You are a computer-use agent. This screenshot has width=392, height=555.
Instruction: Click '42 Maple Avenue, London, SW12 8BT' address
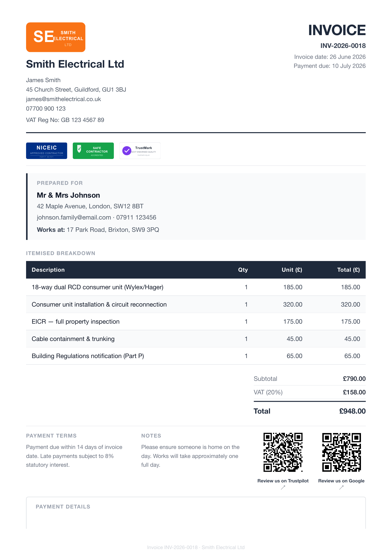pos(90,206)
